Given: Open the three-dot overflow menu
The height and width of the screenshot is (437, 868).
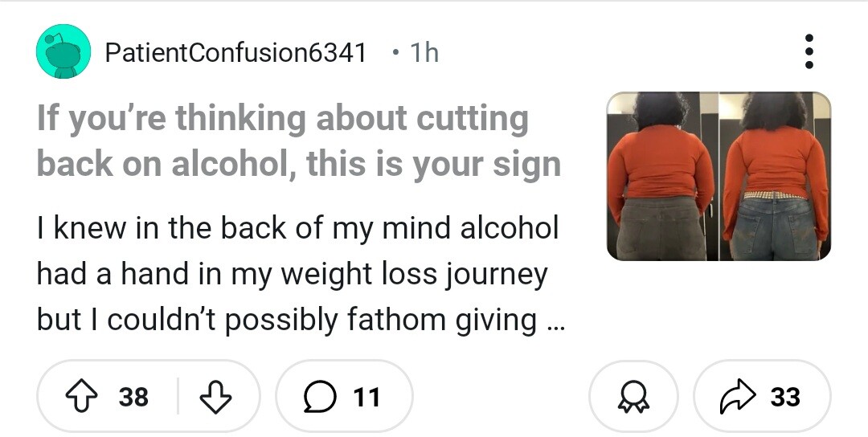Looking at the screenshot, I should pyautogui.click(x=809, y=51).
